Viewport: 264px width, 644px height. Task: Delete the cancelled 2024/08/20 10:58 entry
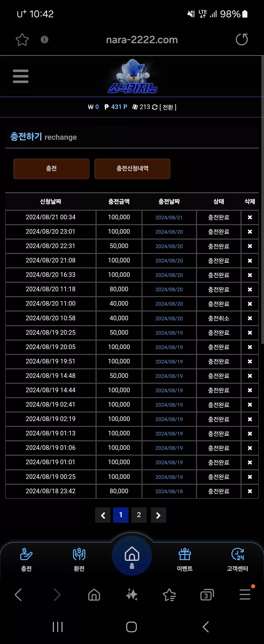point(250,318)
